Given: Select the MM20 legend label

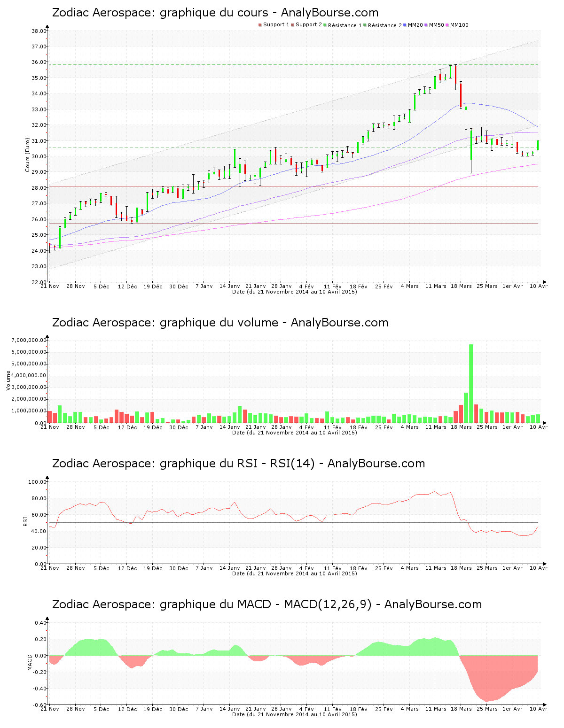Looking at the screenshot, I should coord(415,25).
